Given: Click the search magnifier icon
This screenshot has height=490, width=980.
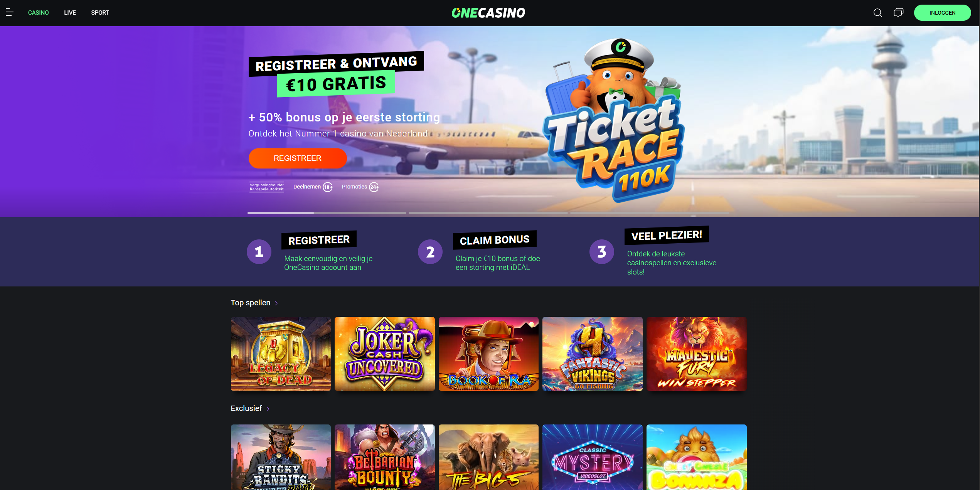Looking at the screenshot, I should click(877, 13).
